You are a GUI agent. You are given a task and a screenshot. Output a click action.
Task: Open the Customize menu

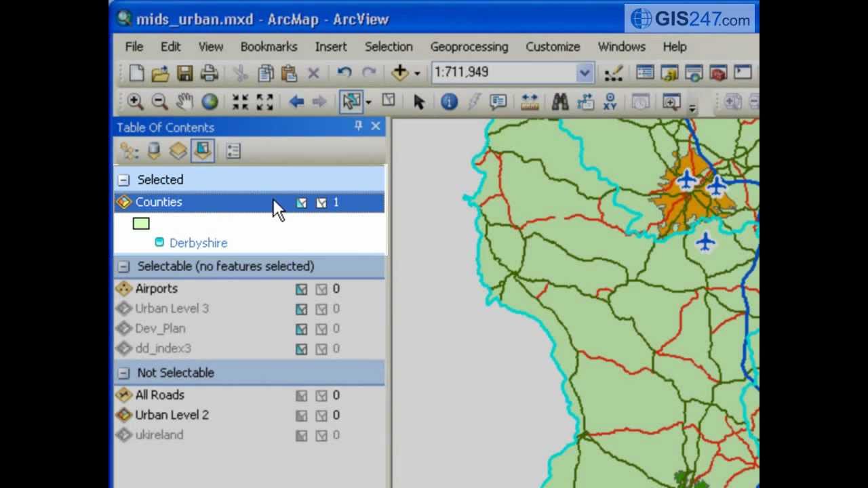[x=553, y=47]
